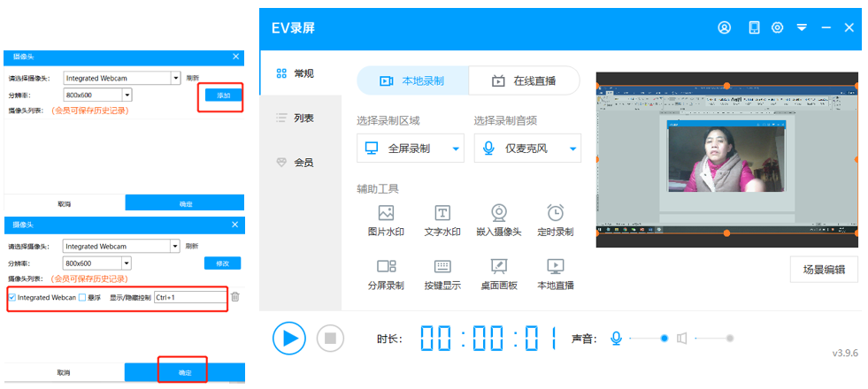Viewport: 868px width, 389px height.
Task: Enable the 悬浮 floating checkbox
Action: click(82, 298)
